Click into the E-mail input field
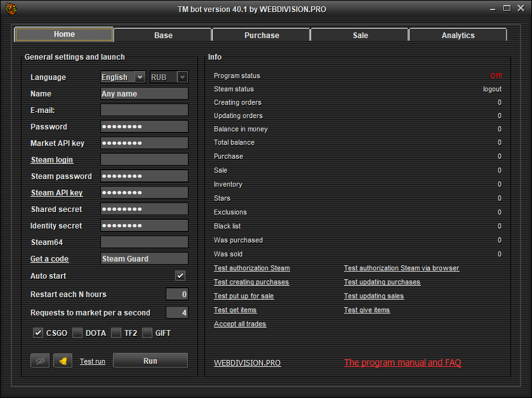532x398 pixels. 144,110
